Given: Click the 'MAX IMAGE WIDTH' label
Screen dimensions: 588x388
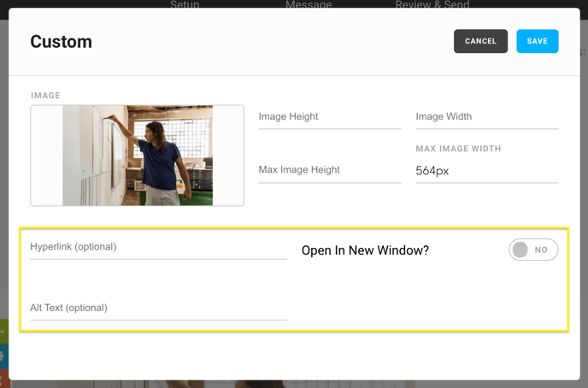Looking at the screenshot, I should tap(458, 149).
